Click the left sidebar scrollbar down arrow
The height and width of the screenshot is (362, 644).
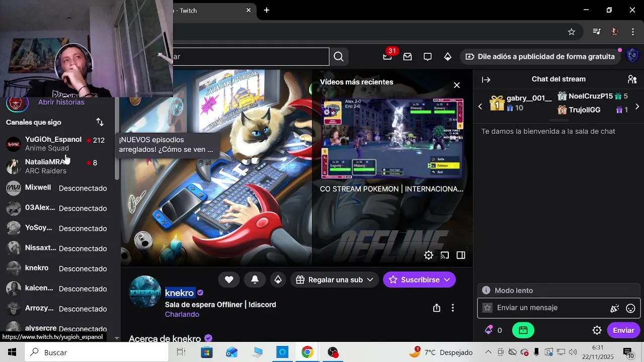(x=117, y=338)
